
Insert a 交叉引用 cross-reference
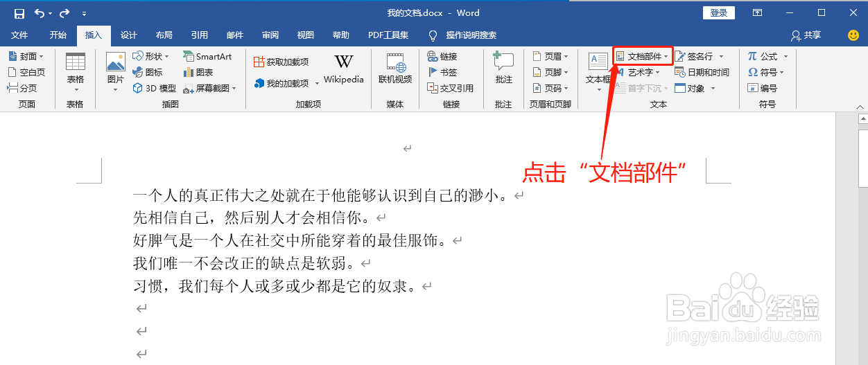click(451, 88)
